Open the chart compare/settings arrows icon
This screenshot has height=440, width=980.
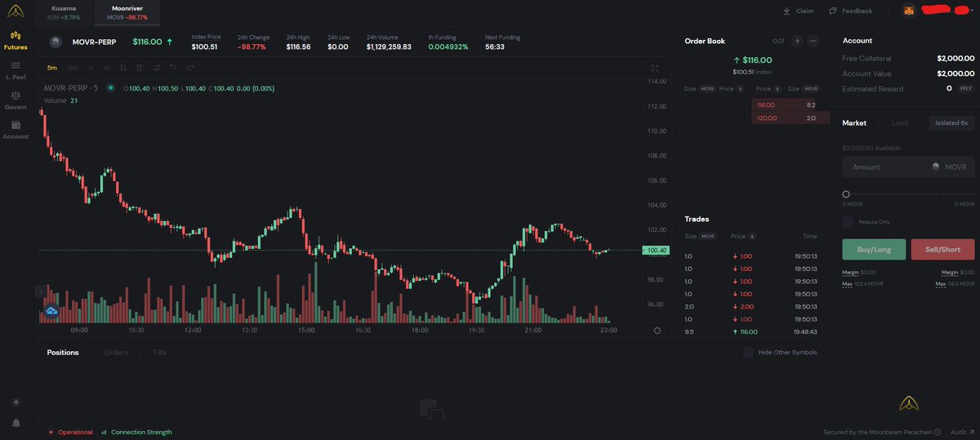click(x=157, y=68)
